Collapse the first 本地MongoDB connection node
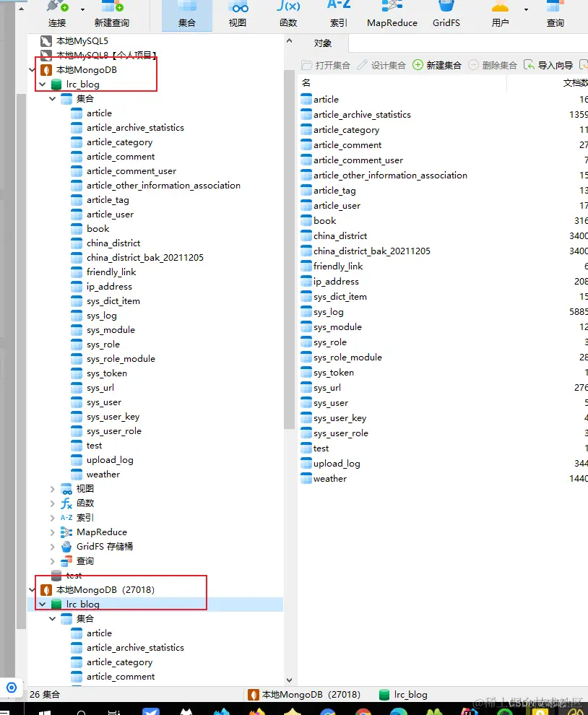 [x=33, y=70]
